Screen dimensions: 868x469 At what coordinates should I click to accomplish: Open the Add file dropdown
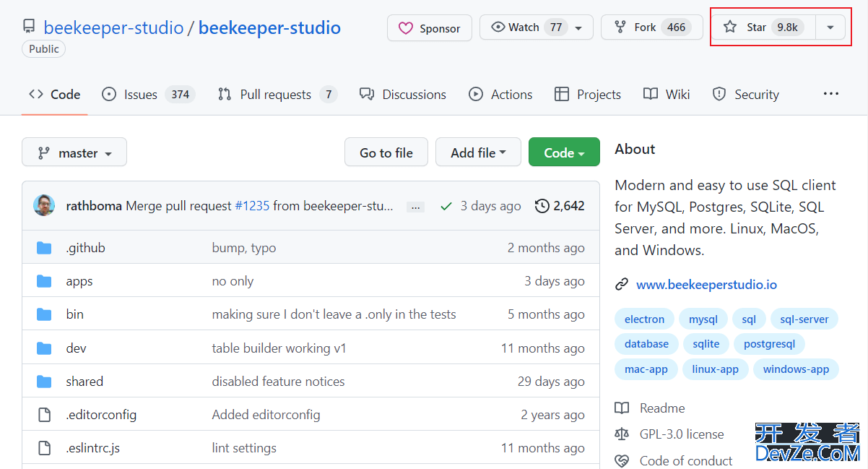[477, 152]
